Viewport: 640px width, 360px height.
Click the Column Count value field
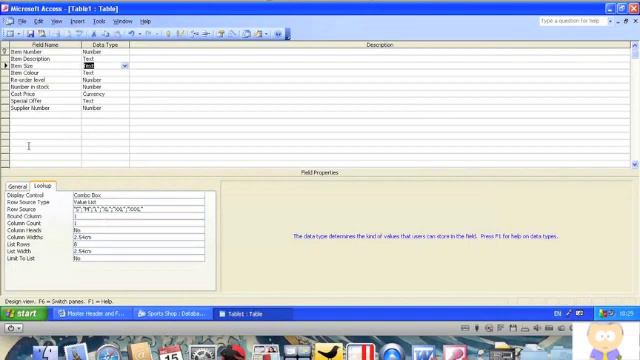(x=139, y=223)
